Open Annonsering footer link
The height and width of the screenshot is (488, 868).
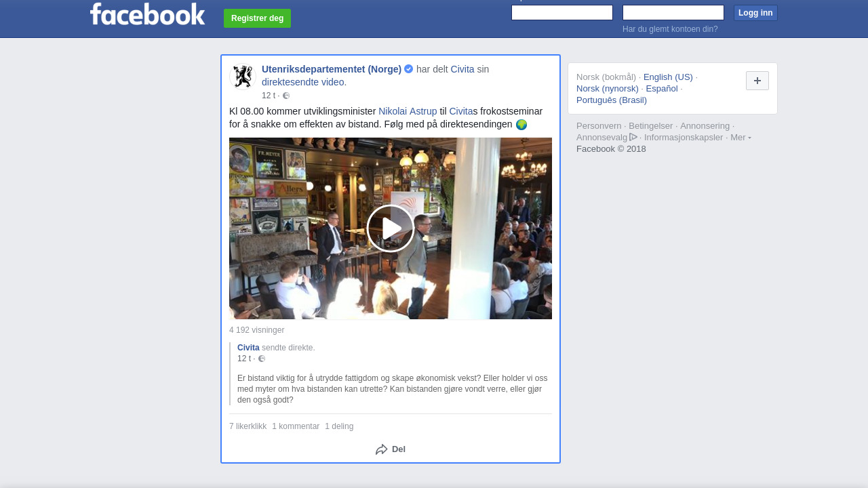[705, 126]
